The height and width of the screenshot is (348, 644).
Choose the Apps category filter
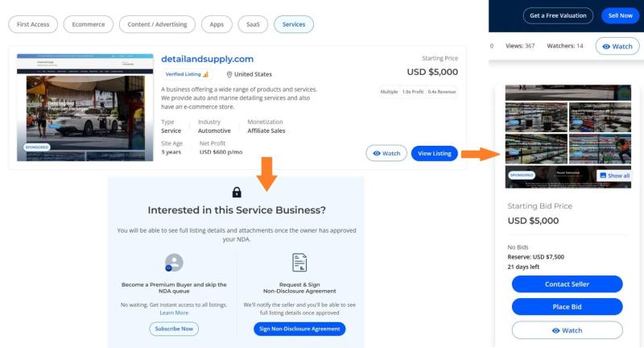217,24
